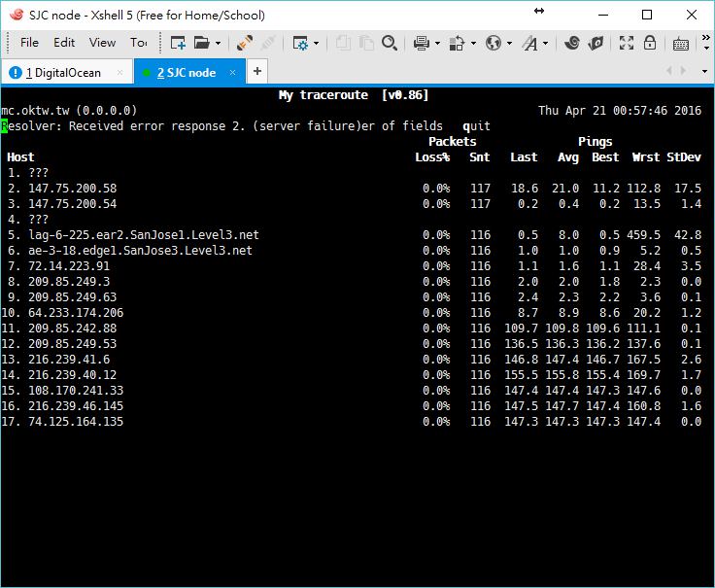Close the DigitalOcean tab
This screenshot has height=588, width=715.
click(x=119, y=72)
